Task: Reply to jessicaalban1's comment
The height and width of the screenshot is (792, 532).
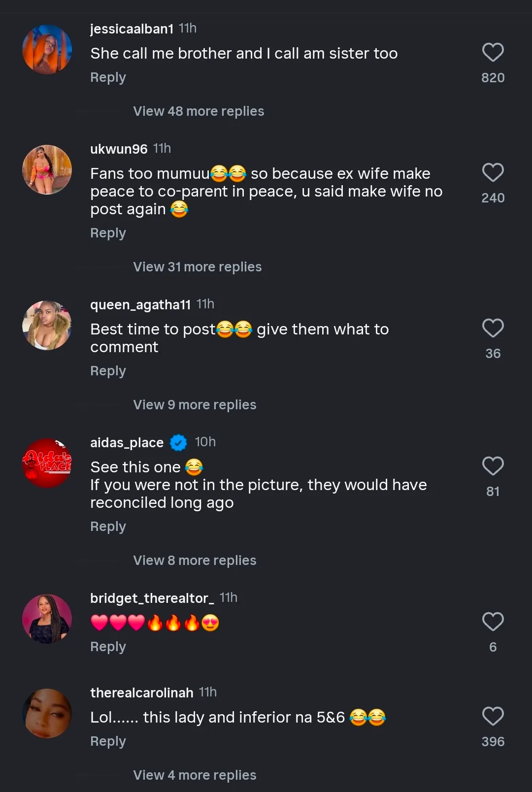Action: pyautogui.click(x=108, y=78)
